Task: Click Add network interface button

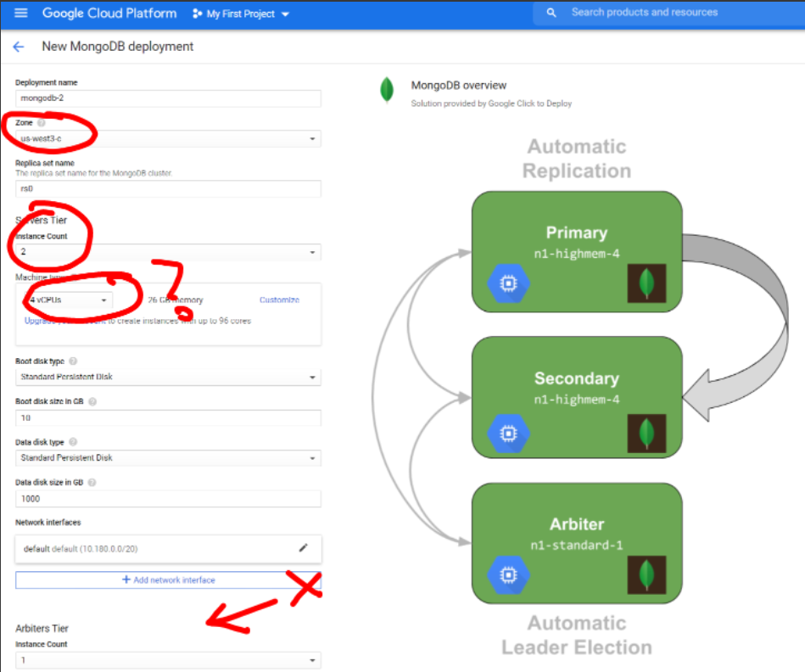Action: point(169,580)
